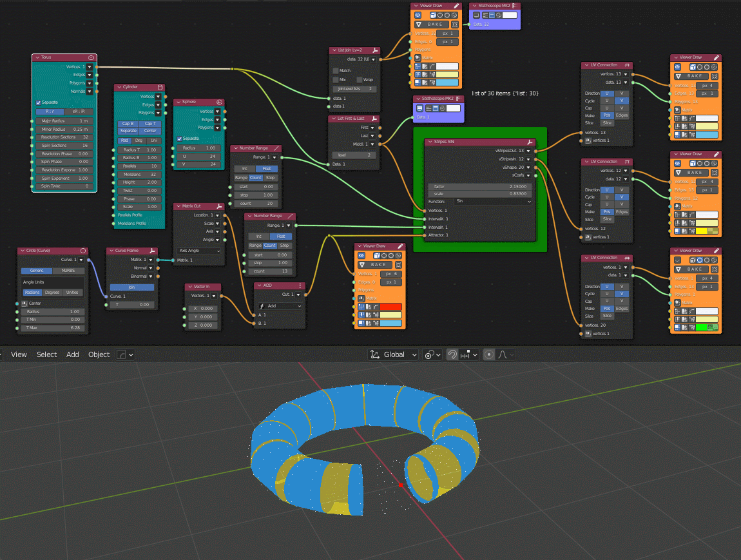741x560 pixels.
Task: Collapse the Stripes SIN node with header arrow
Action: tap(430, 142)
